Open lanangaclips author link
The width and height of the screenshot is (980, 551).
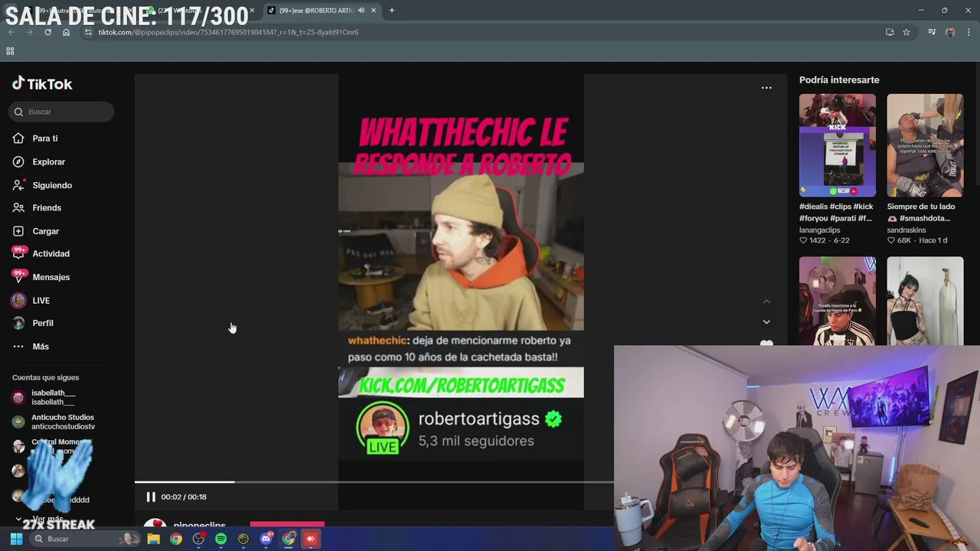coord(819,230)
